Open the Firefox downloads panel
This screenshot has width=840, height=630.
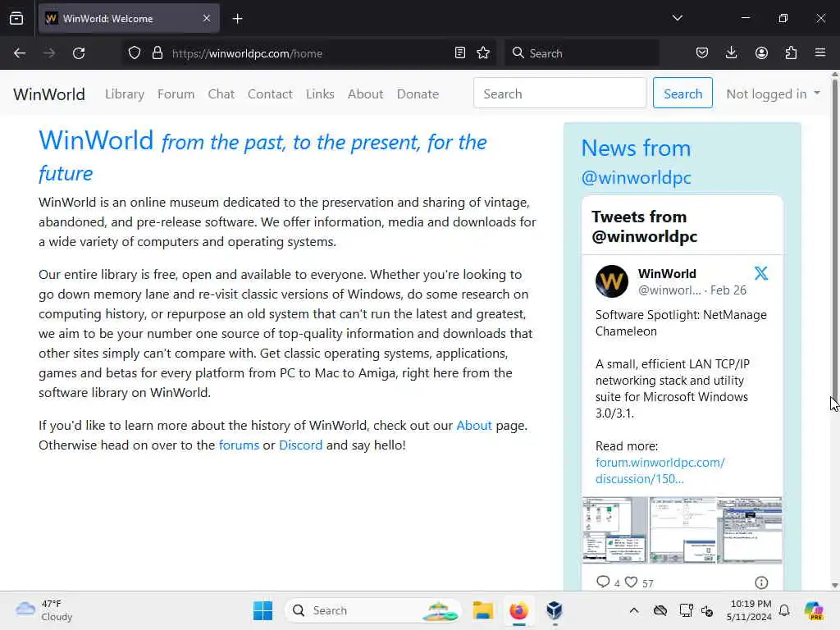tap(731, 53)
